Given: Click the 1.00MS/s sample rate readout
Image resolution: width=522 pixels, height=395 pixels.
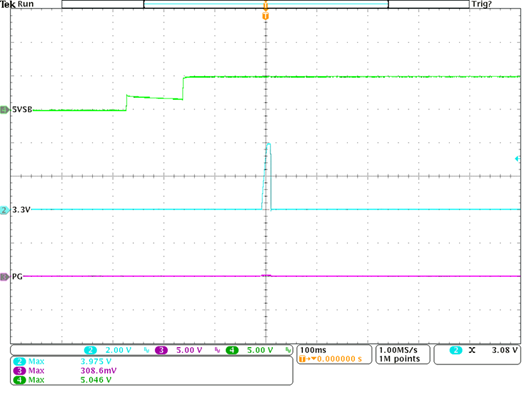Looking at the screenshot, I should (398, 350).
